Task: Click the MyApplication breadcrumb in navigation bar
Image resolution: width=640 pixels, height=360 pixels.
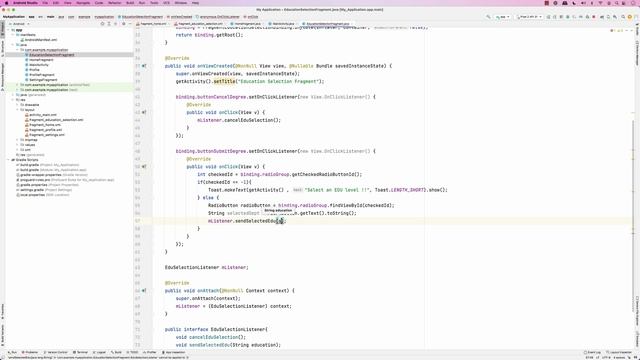Action: 14,17
